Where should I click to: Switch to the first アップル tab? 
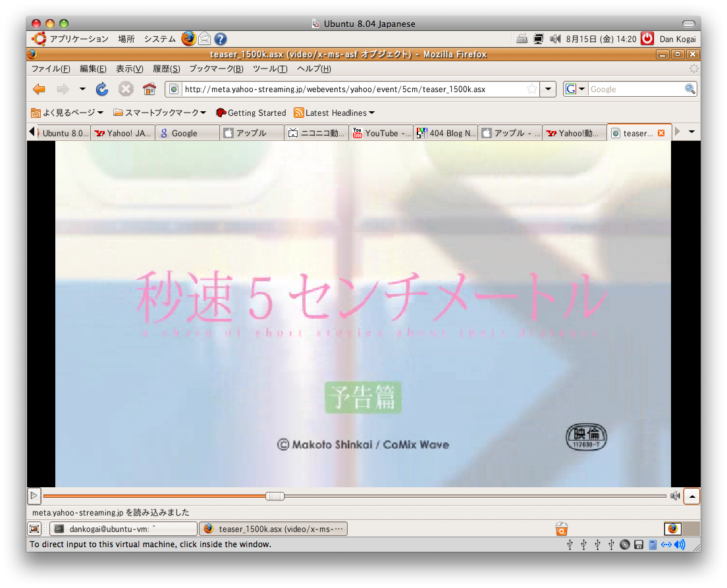pyautogui.click(x=252, y=133)
